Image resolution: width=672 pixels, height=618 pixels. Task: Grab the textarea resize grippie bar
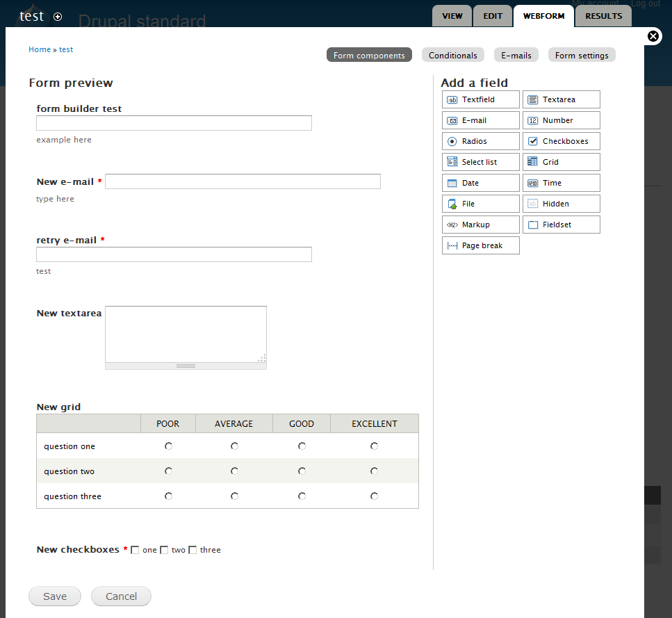[x=186, y=366]
